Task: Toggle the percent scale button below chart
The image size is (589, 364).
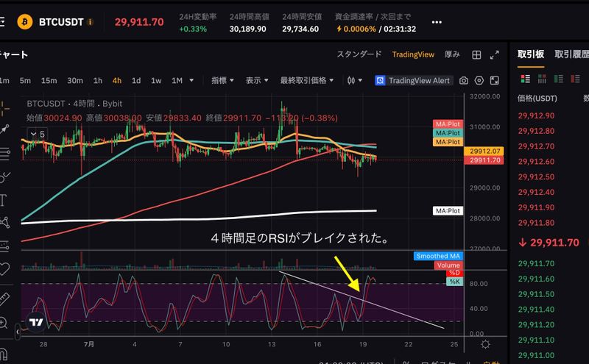Action: tap(406, 362)
